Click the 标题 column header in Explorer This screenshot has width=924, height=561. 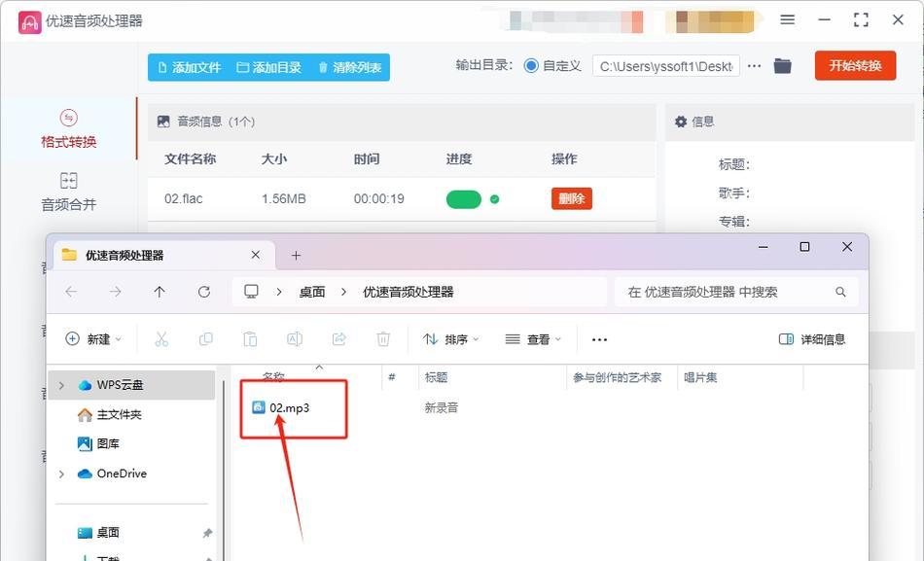436,377
